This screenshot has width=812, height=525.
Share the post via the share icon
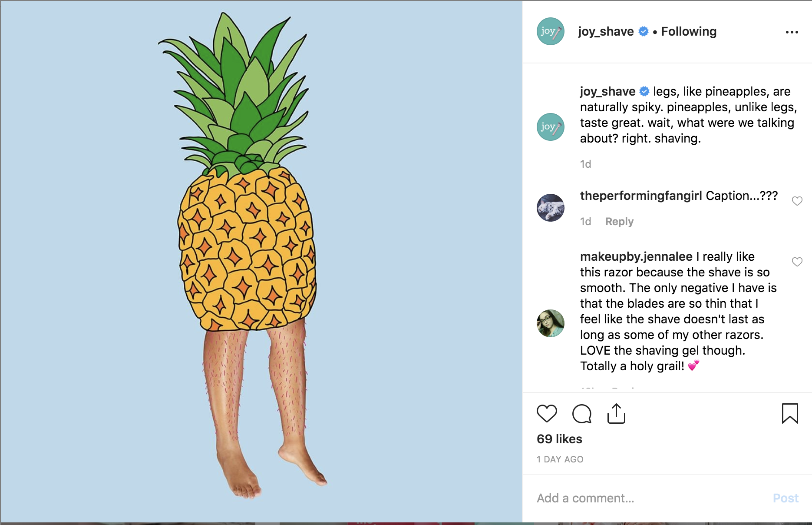[616, 413]
